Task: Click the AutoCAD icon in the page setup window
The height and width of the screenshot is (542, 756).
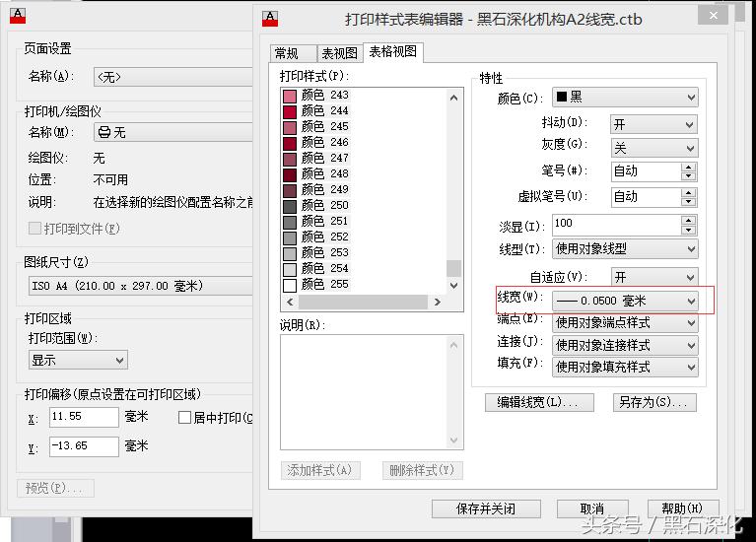Action: tap(18, 16)
